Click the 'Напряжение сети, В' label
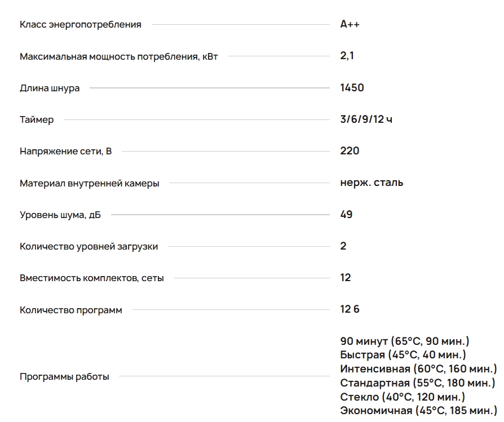This screenshot has width=504, height=422. [x=65, y=152]
